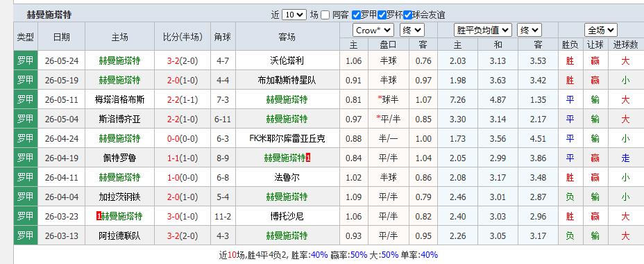The height and width of the screenshot is (264, 644).
Task: Click the 让球 column header
Action: (x=595, y=44)
